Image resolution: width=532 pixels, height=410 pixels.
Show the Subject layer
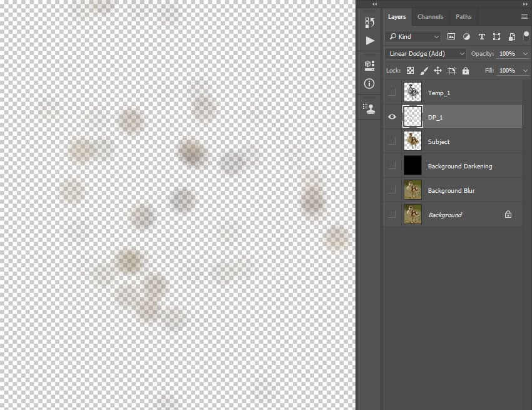pyautogui.click(x=392, y=141)
